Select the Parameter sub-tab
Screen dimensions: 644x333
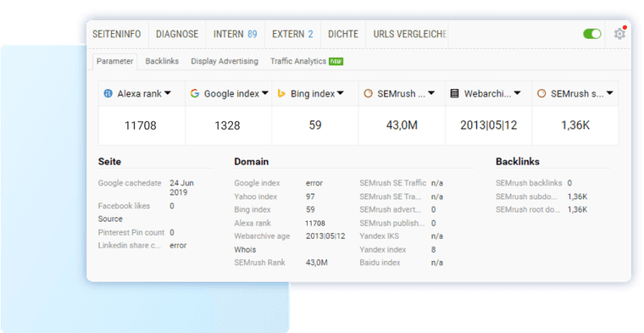coord(114,61)
